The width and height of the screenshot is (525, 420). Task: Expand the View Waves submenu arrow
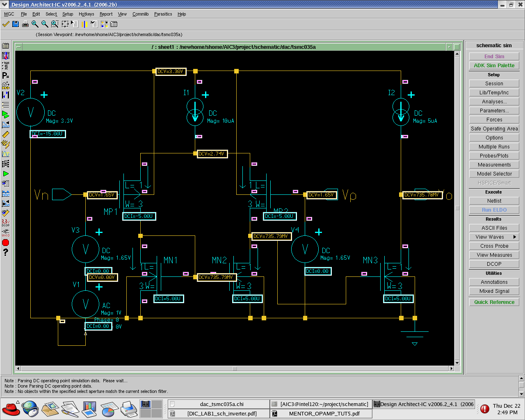coord(515,237)
